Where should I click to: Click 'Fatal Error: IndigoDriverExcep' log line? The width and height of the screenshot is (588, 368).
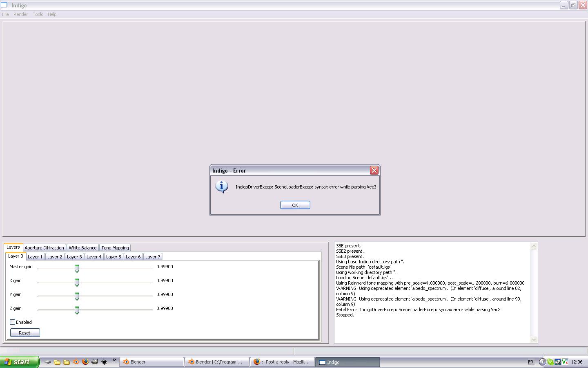coord(418,310)
